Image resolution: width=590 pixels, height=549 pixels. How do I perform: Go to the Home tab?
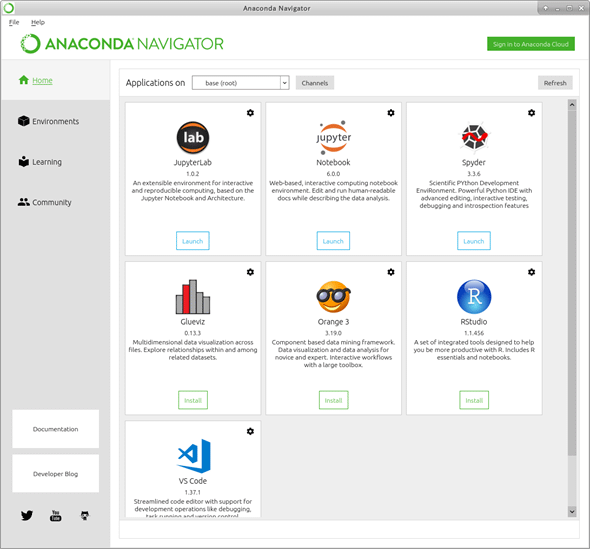55,80
